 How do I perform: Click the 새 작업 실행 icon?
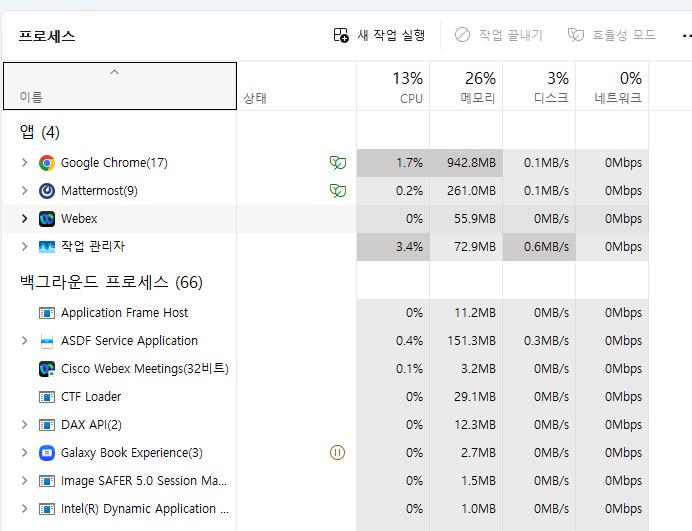click(x=341, y=35)
